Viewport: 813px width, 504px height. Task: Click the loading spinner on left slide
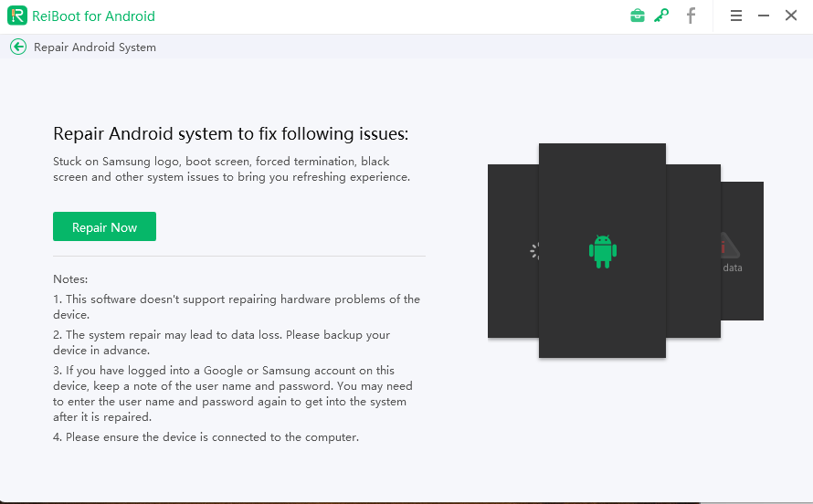tap(535, 250)
